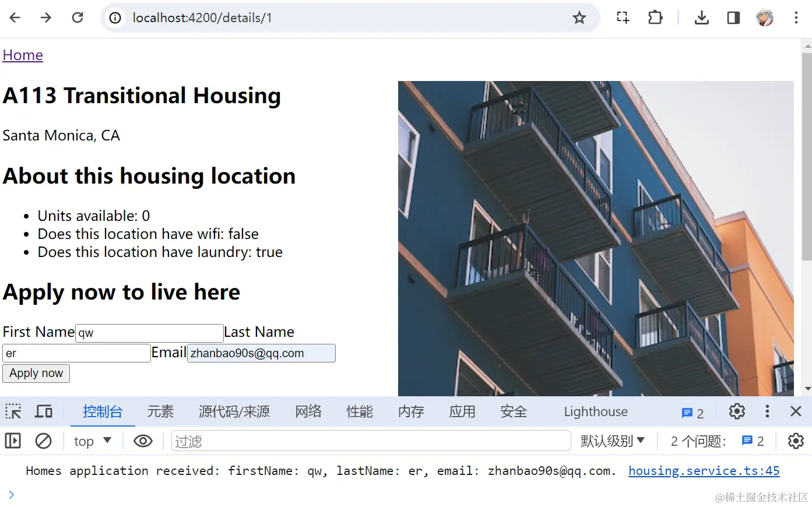Follow the Home link

coord(23,55)
